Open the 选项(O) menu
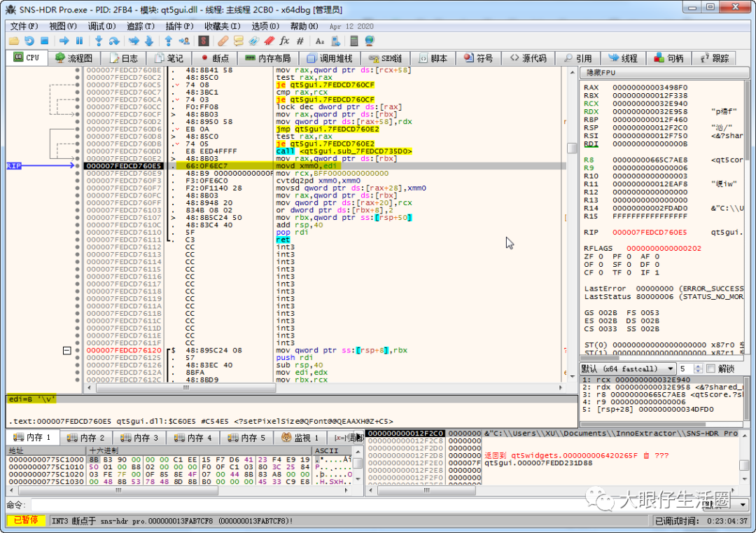The image size is (756, 533). [265, 26]
